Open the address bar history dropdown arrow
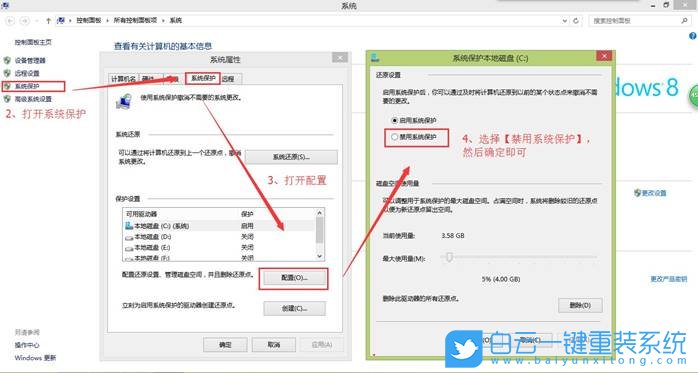Screen dimensions: 698x373 (564, 20)
